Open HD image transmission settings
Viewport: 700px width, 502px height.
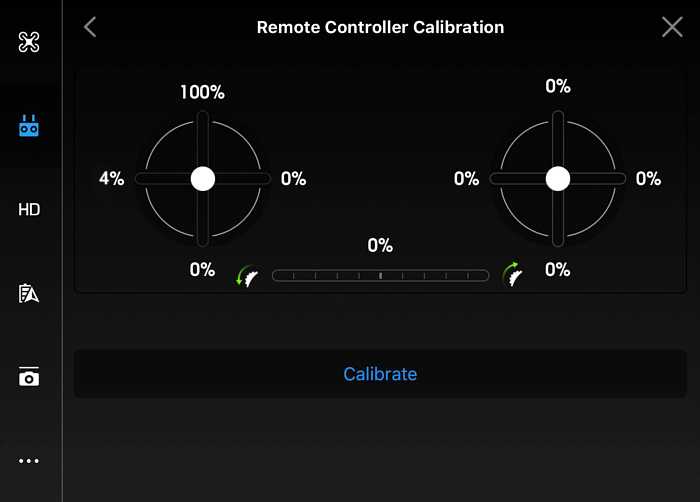(x=29, y=209)
